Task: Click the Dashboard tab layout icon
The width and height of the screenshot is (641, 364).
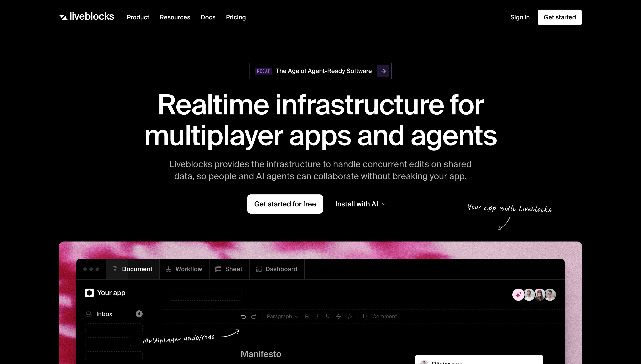Action: pyautogui.click(x=259, y=269)
